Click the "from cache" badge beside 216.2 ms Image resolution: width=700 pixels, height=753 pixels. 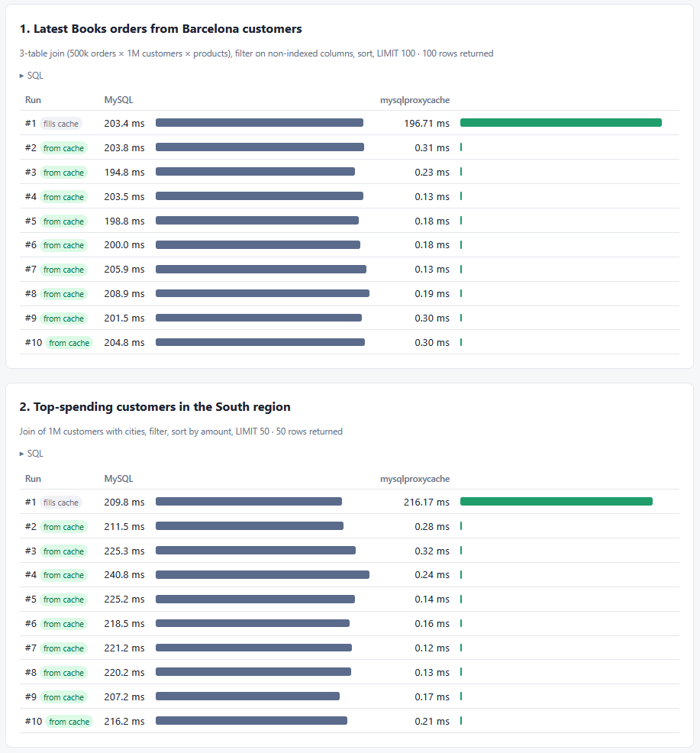coord(69,721)
